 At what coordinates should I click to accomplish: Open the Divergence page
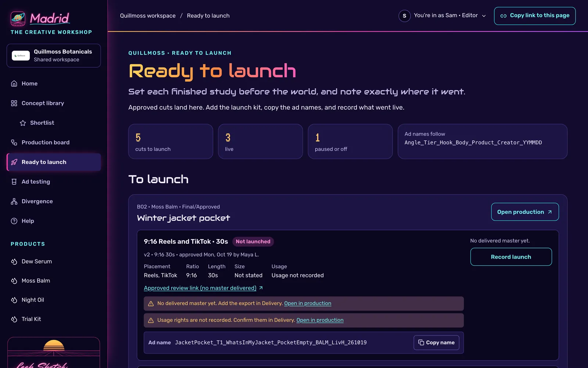click(54, 201)
